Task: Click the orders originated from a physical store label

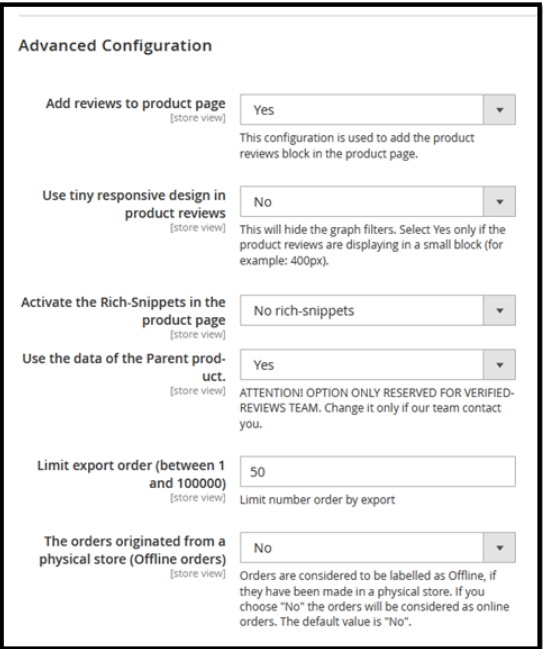Action: pyautogui.click(x=132, y=550)
